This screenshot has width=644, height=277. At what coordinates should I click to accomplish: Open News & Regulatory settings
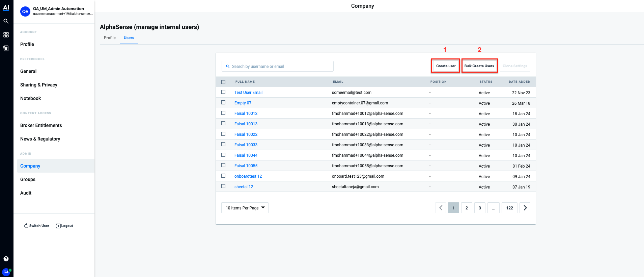click(x=40, y=139)
